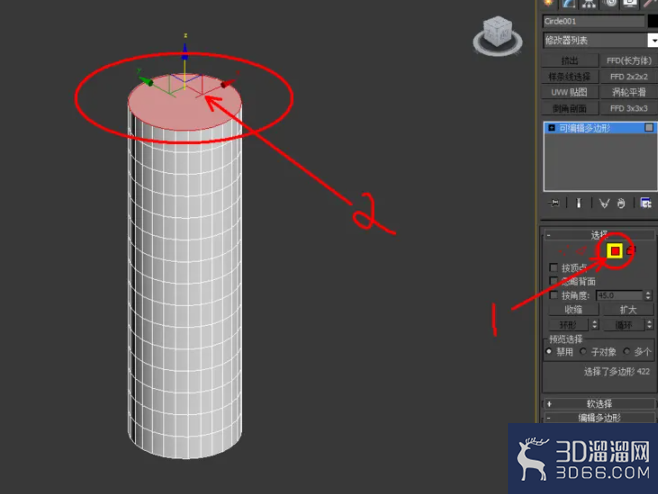The image size is (658, 494).
Task: Open the Motion panel tab
Action: coord(610,3)
